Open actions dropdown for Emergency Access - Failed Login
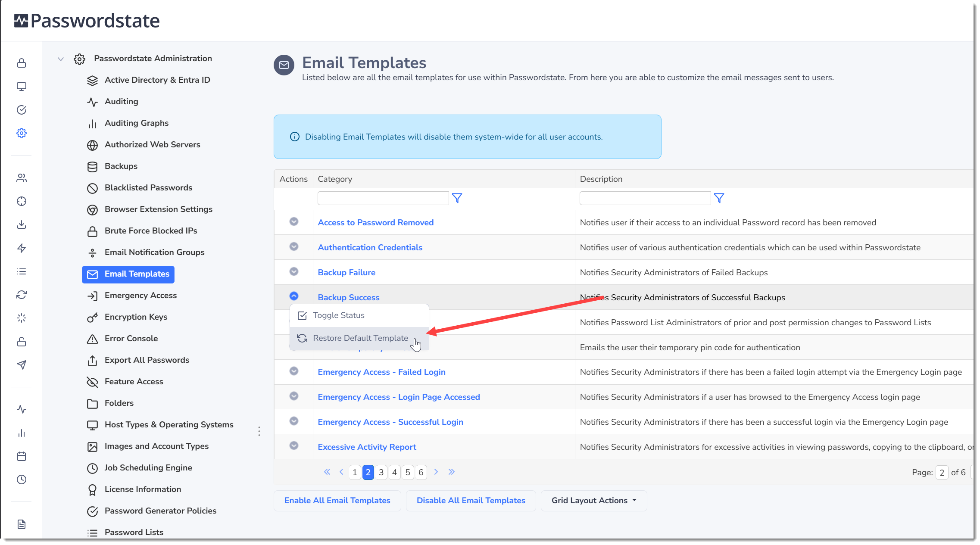The height and width of the screenshot is (545, 980). tap(294, 371)
